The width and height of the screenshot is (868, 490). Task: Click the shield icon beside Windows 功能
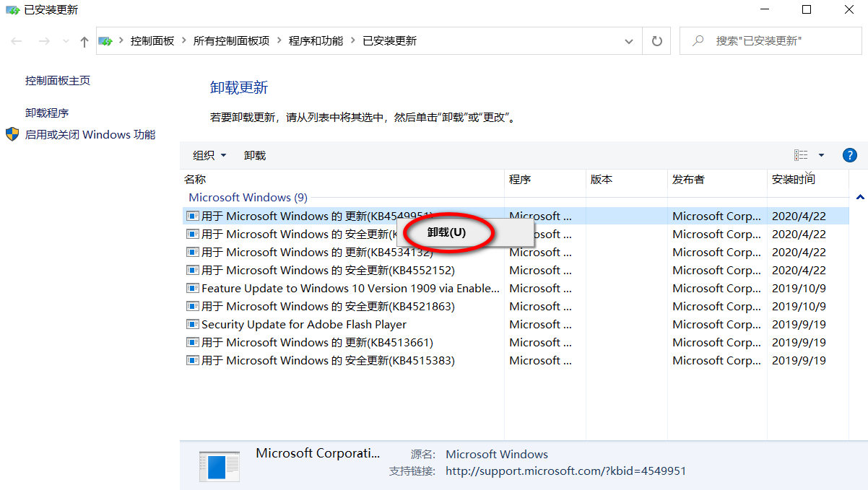click(12, 134)
